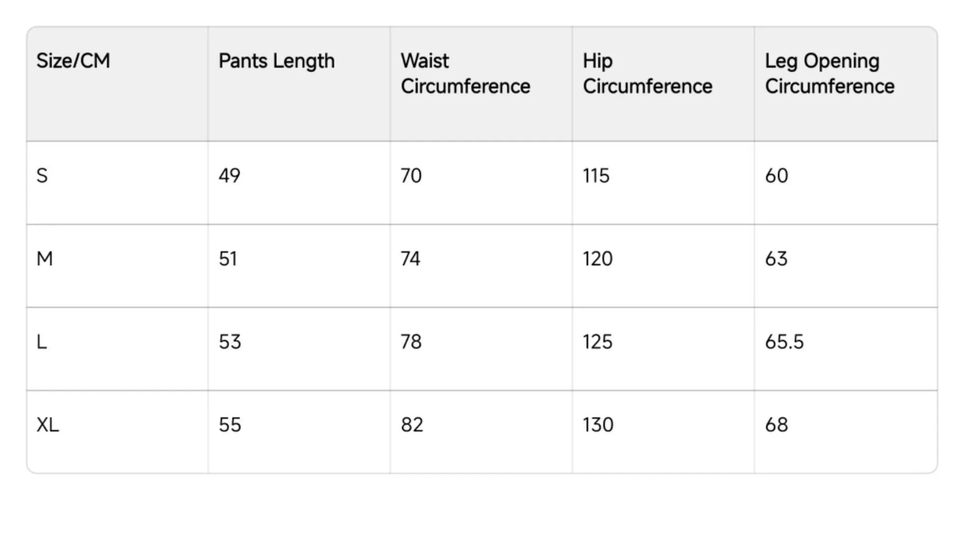Select the S size row label
Screen dimensions: 964x560
[x=42, y=176]
